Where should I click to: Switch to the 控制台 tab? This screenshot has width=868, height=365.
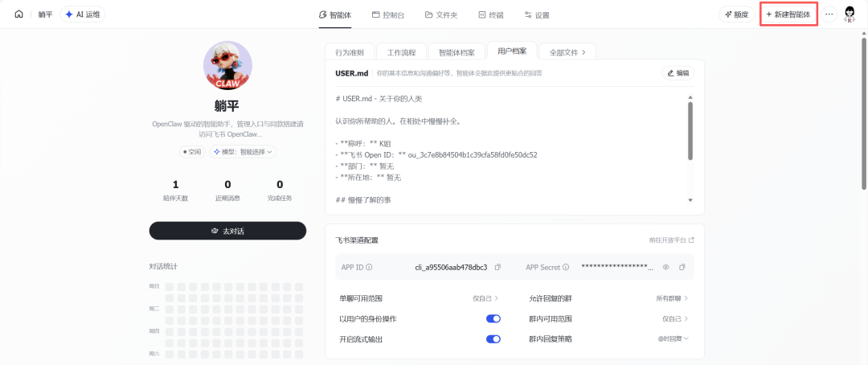388,14
